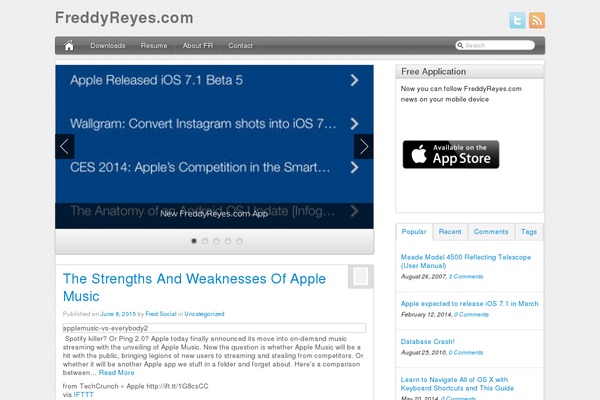The image size is (600, 400).
Task: Click the post thumbnail placeholder icon
Action: tap(361, 276)
